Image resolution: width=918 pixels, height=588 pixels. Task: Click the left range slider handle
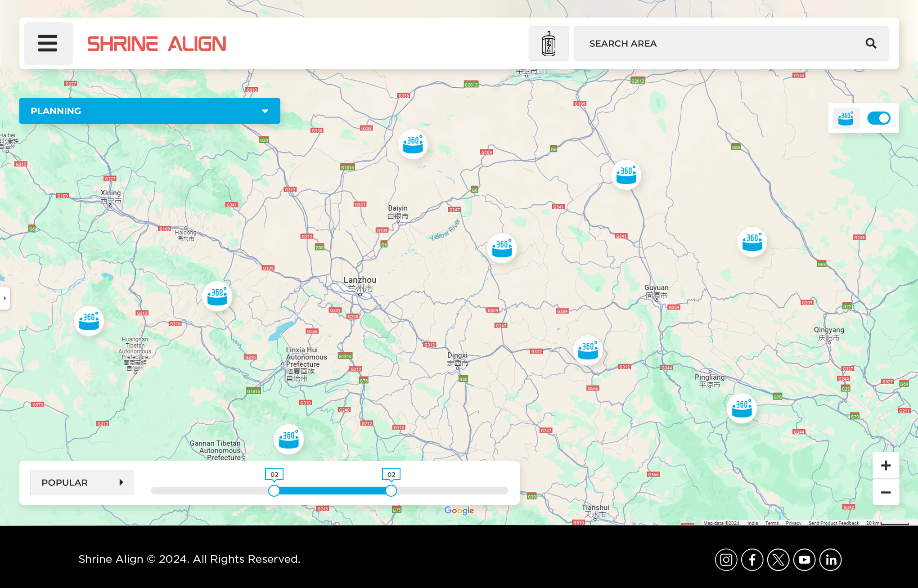click(x=274, y=491)
